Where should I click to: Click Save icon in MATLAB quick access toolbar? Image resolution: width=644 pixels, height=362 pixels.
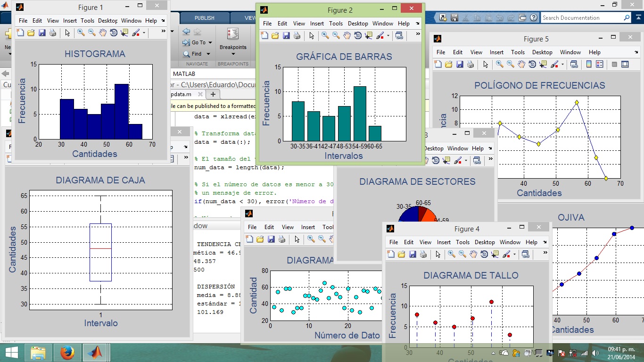[454, 18]
